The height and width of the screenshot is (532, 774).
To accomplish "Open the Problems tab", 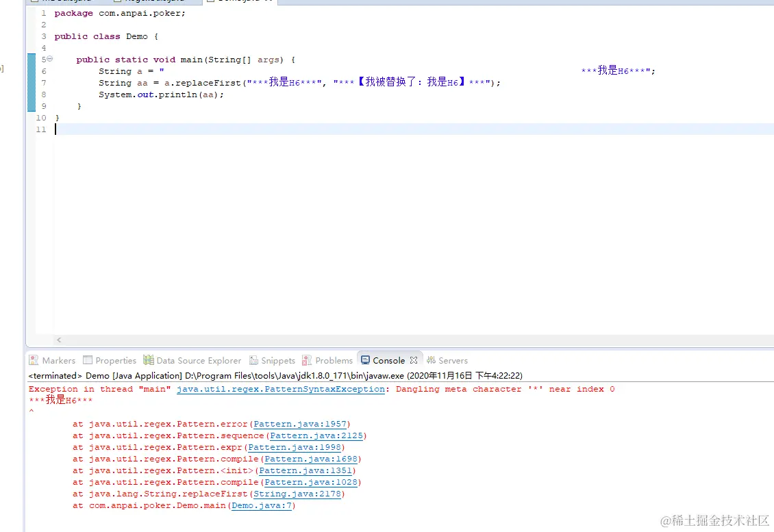I will tap(327, 360).
